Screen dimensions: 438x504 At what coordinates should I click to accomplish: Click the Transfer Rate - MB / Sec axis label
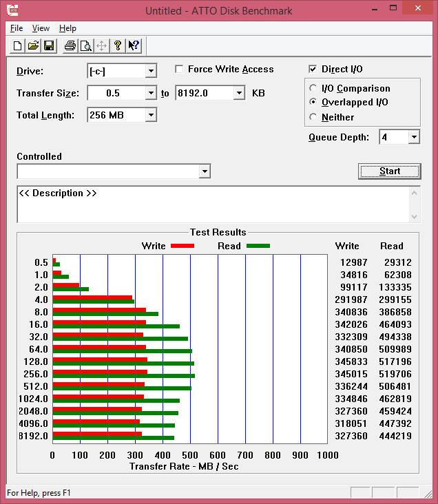point(184,466)
